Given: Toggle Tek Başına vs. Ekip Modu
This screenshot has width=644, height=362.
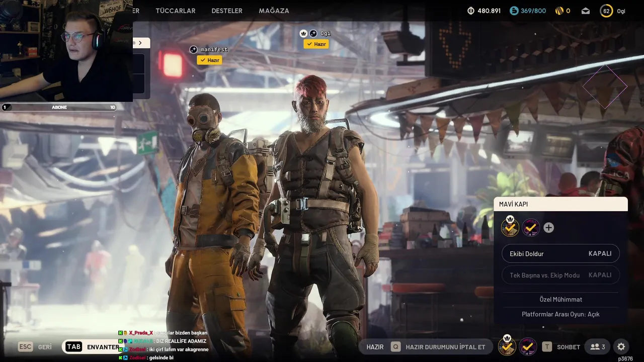Looking at the screenshot, I should (560, 275).
